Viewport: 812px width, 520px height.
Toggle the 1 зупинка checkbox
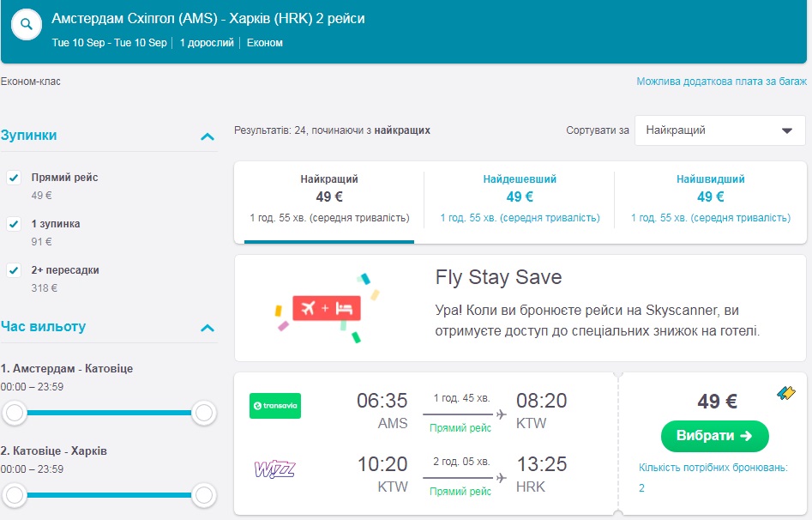pos(14,224)
